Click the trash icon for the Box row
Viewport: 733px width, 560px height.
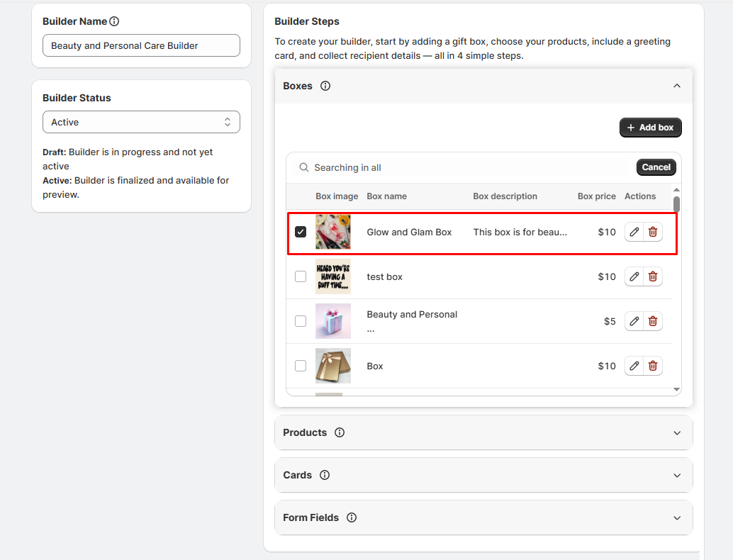(653, 366)
